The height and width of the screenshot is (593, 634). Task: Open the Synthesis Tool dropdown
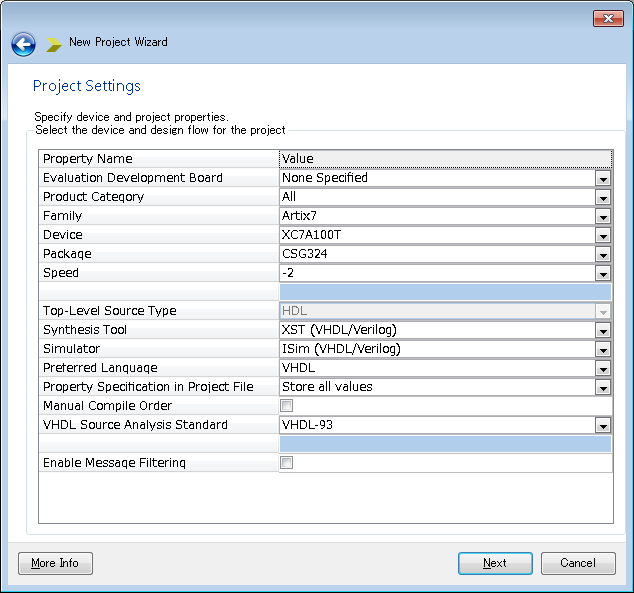pyautogui.click(x=603, y=330)
